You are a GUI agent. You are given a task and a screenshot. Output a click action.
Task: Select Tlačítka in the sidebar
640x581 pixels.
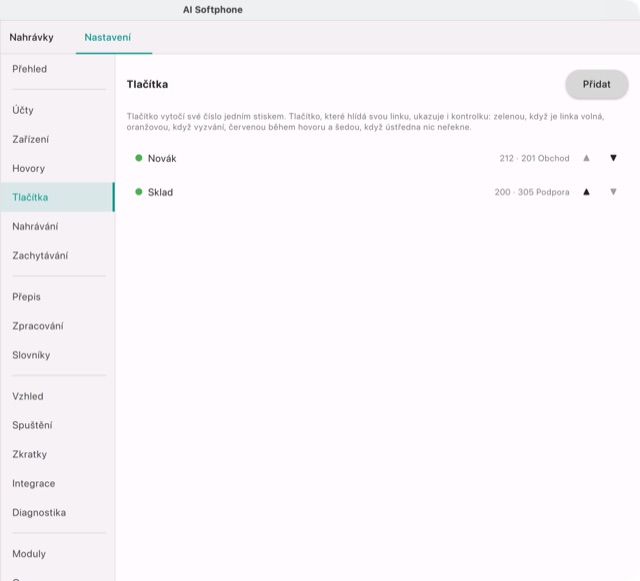click(57, 197)
